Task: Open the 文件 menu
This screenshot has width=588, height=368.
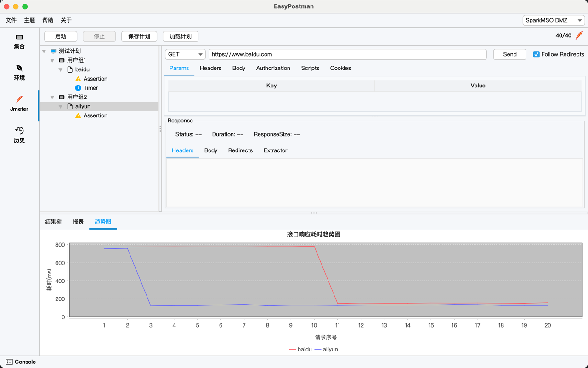Action: (x=11, y=20)
